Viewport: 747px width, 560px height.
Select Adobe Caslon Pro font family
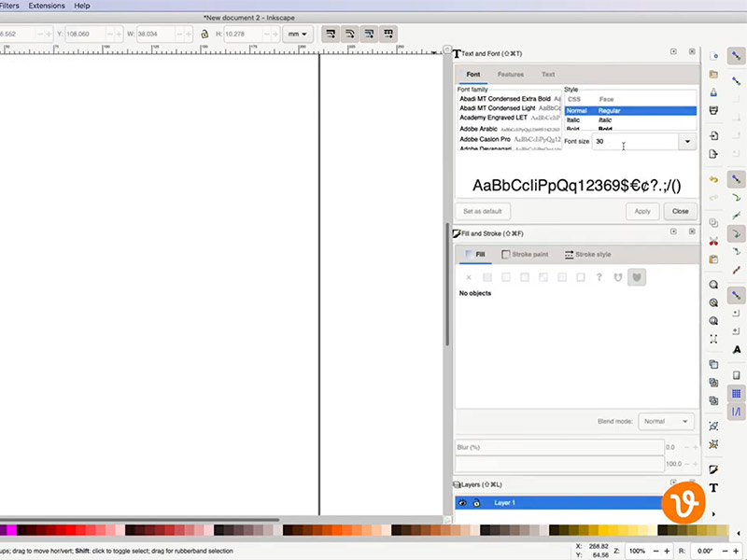point(485,139)
